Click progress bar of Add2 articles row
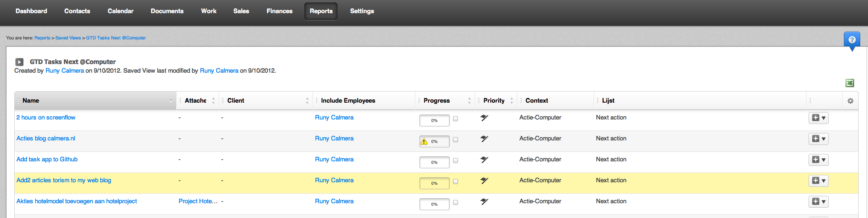The width and height of the screenshot is (868, 218). [434, 184]
